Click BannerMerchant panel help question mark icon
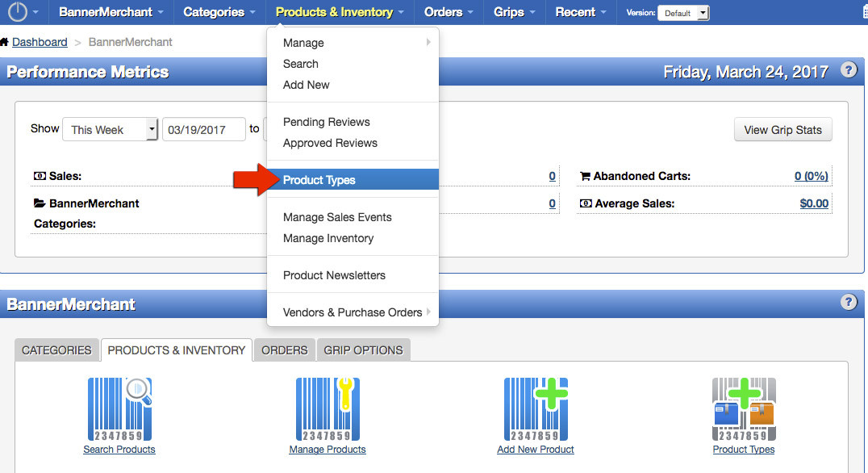 [x=848, y=302]
